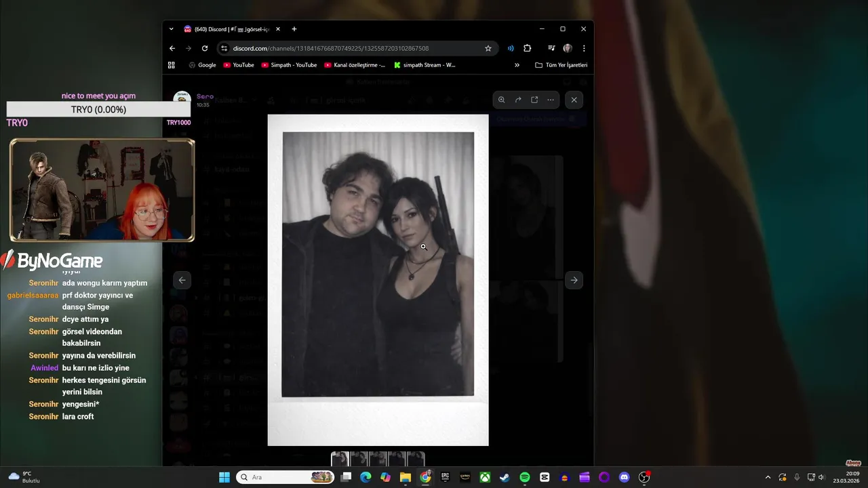Open the simpath Stream bookmark

tap(425, 65)
